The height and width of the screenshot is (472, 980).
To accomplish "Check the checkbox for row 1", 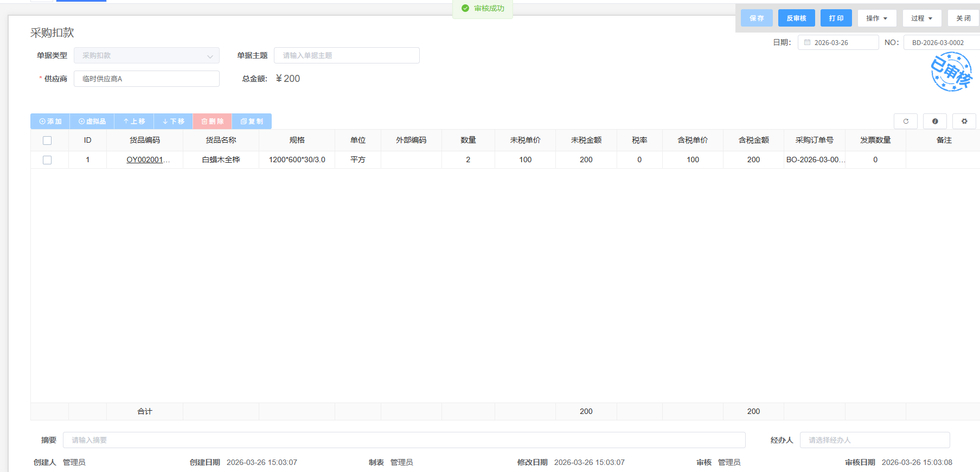I will point(47,160).
